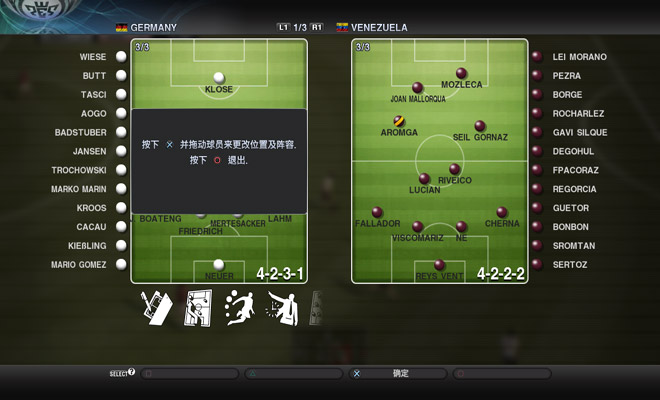Viewport: 660px width, 400px height.
Task: Select the clipboard formation edit icon
Action: point(156,308)
